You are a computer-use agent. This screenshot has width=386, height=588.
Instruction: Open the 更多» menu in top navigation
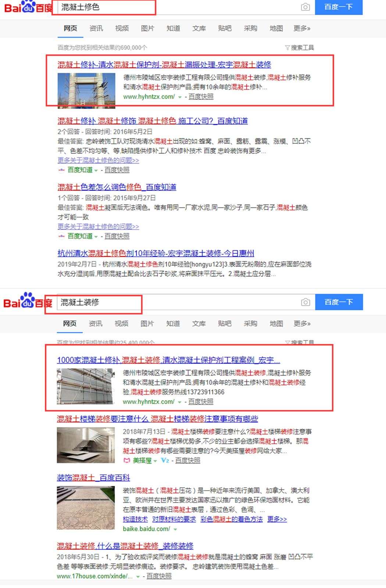pos(302,28)
